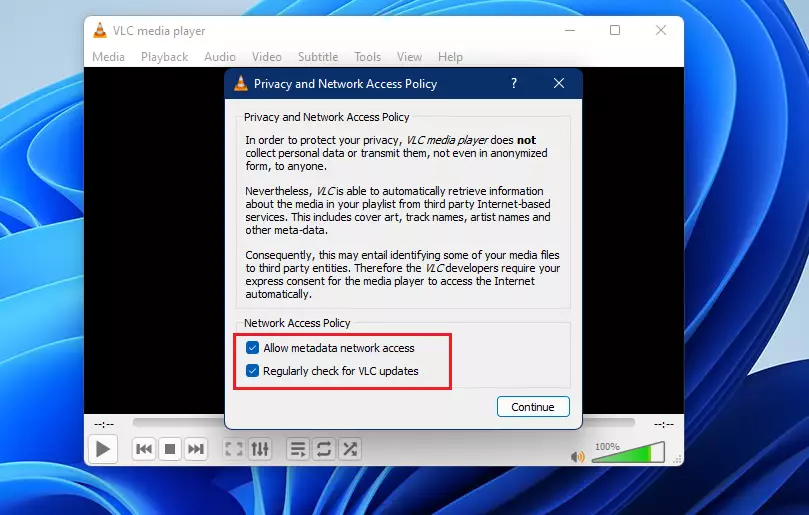Click the dialog help question mark

point(514,83)
